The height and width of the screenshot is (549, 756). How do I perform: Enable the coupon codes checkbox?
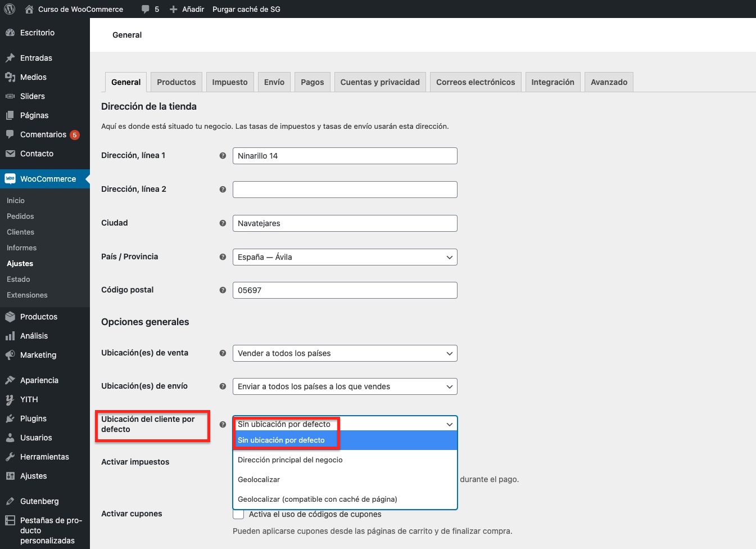238,514
